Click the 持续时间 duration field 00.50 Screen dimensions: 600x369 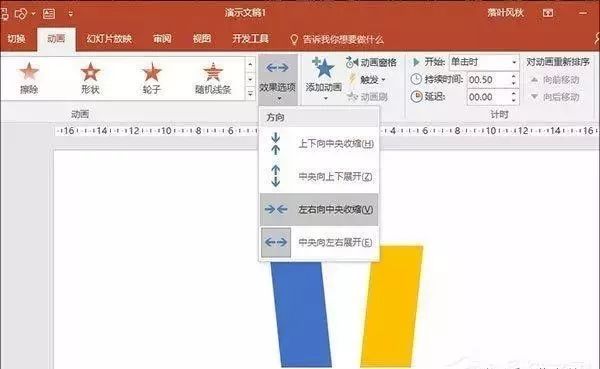tap(489, 80)
